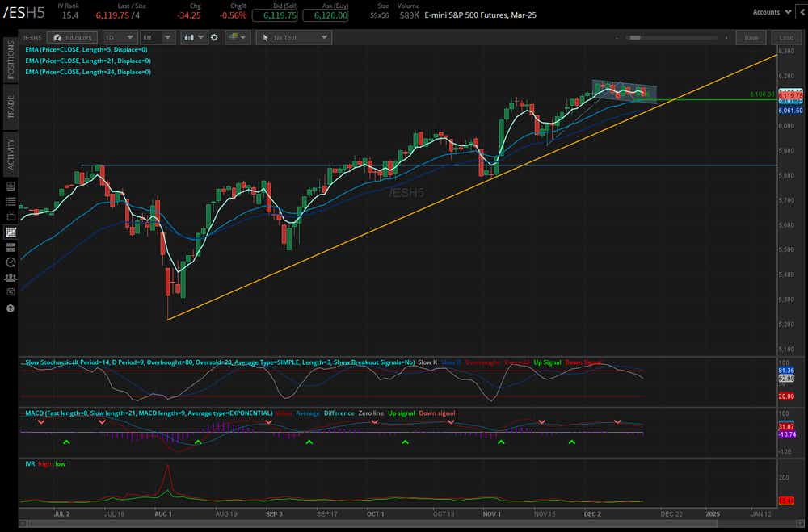Click the OnDemand clock icon in the sidebar

(11, 262)
